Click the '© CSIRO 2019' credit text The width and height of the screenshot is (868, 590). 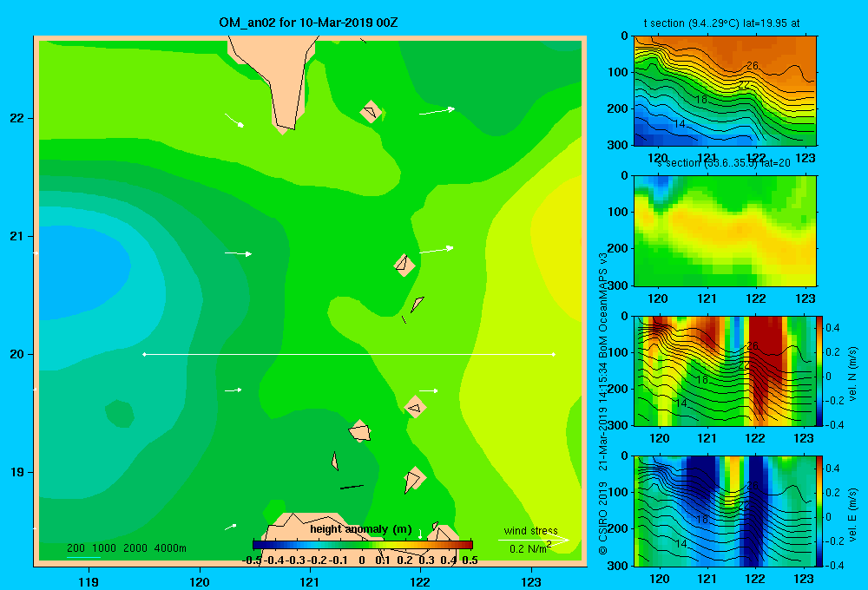[603, 519]
